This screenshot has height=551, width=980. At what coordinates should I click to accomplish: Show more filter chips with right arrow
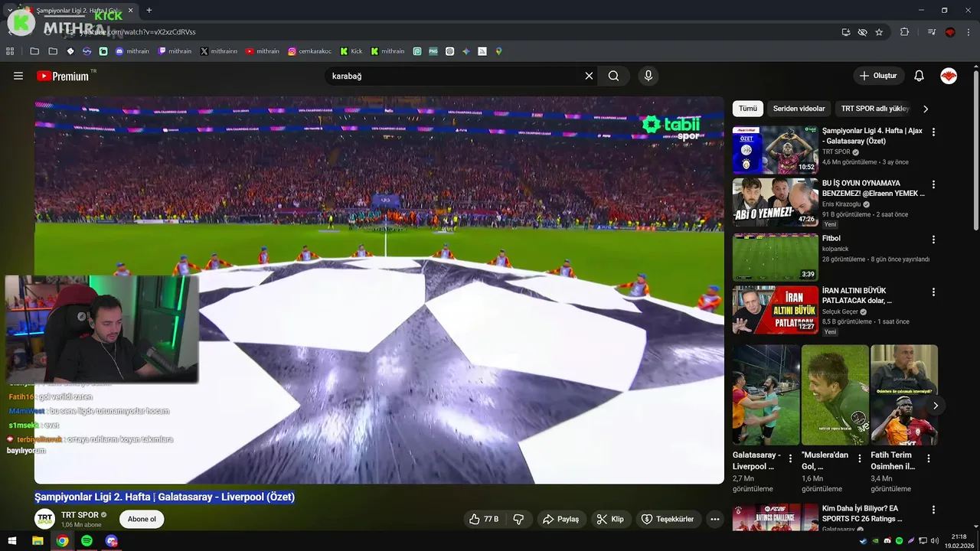click(x=926, y=109)
